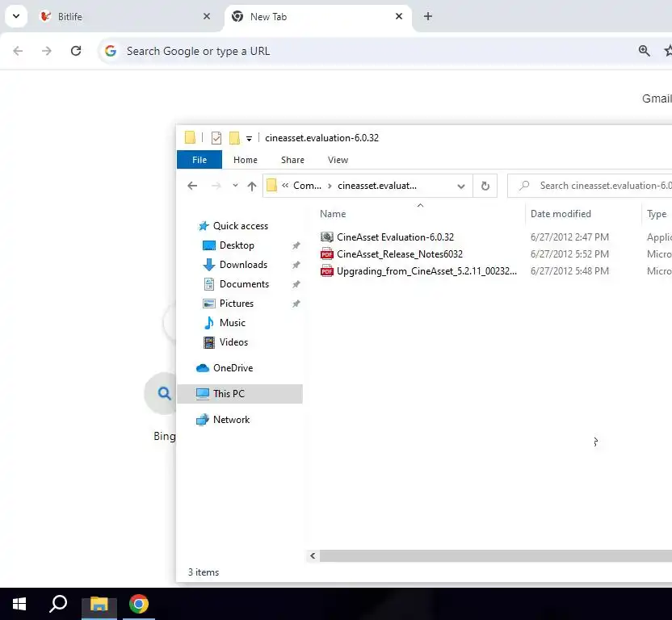Open Pictures in navigation pane
This screenshot has height=620, width=672.
coord(236,304)
